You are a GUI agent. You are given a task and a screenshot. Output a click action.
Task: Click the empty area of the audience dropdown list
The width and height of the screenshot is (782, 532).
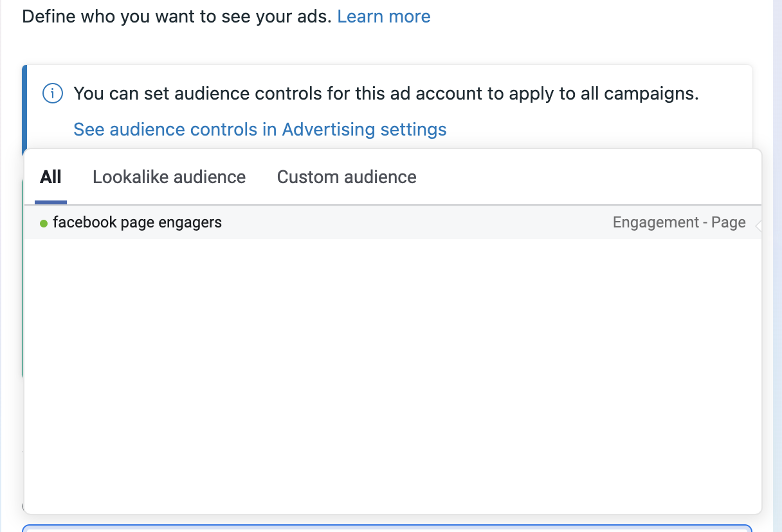pos(392,373)
